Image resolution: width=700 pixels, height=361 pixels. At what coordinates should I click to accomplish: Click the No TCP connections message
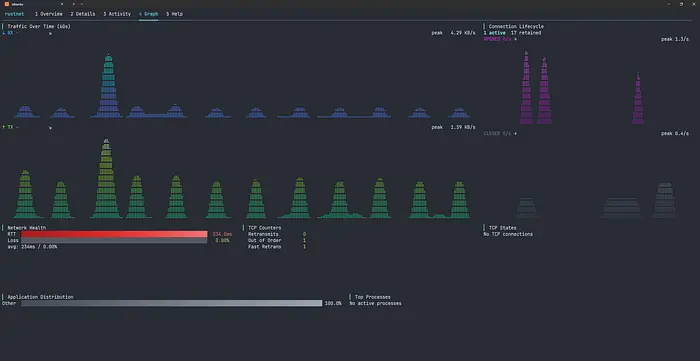click(508, 234)
